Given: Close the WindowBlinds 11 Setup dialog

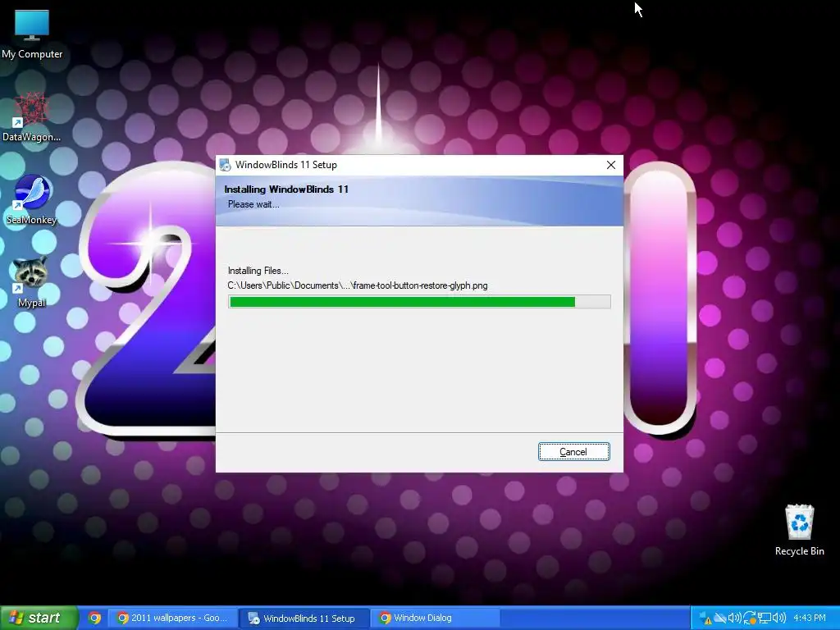Looking at the screenshot, I should (x=610, y=165).
